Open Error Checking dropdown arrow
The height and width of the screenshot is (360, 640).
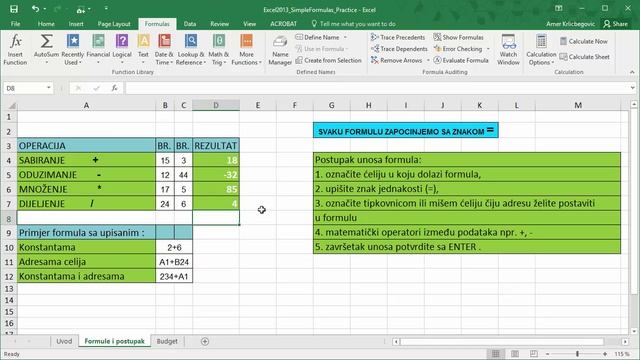click(488, 49)
